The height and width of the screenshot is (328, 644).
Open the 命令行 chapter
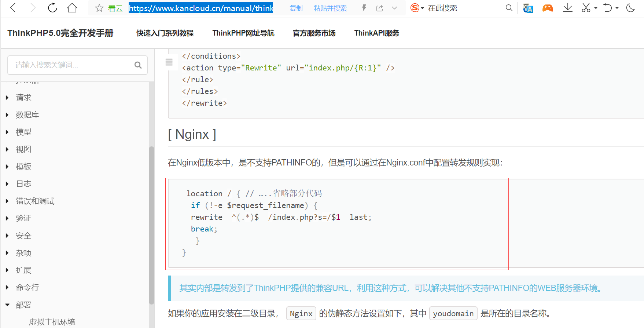[27, 287]
